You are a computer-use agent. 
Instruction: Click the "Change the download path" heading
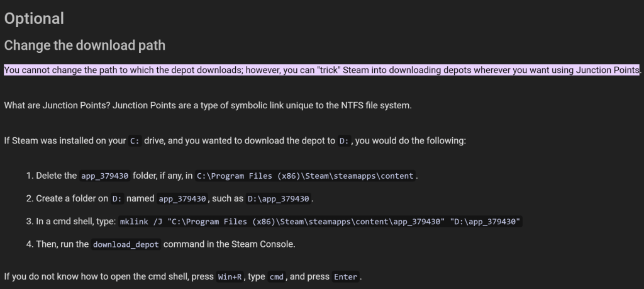(x=84, y=45)
